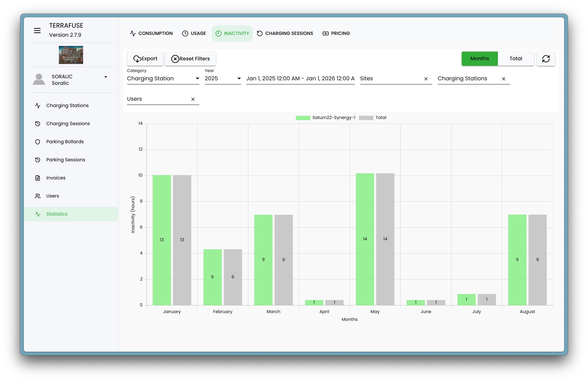Open the Category dropdown
The height and width of the screenshot is (382, 588).
(163, 79)
